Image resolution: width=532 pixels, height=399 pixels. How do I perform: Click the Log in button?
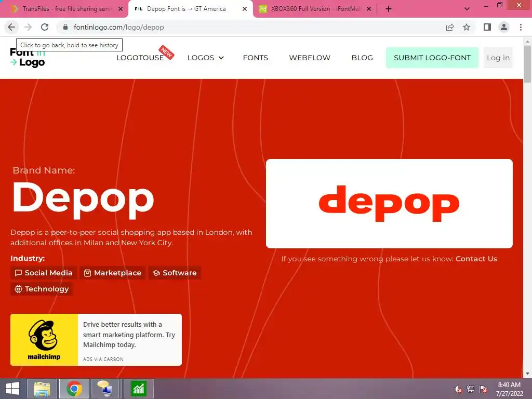point(498,58)
